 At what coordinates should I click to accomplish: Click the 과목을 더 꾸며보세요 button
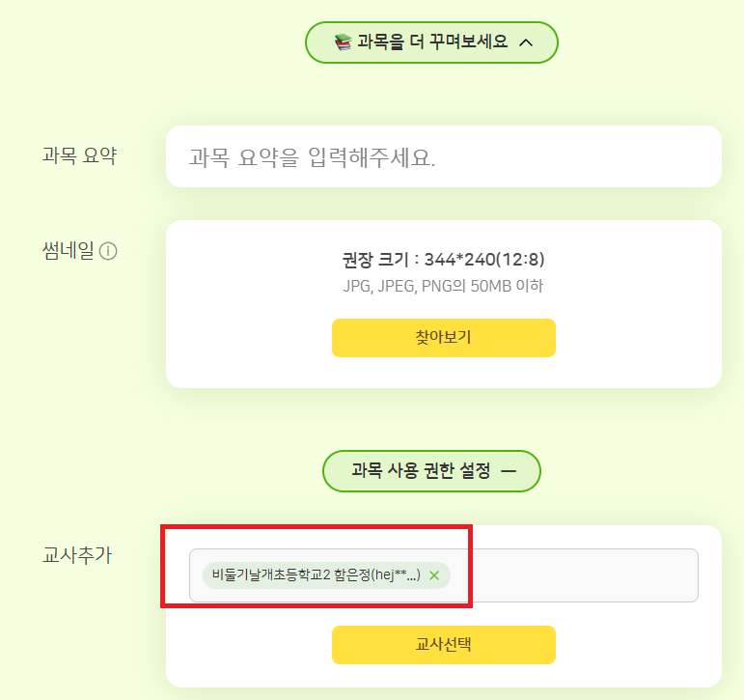click(431, 42)
